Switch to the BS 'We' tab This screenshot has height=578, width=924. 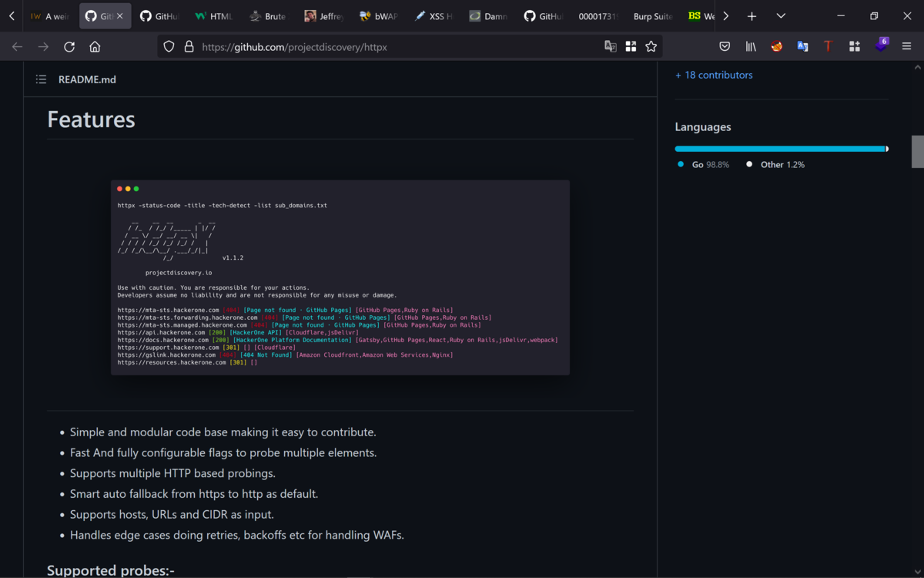[701, 16]
